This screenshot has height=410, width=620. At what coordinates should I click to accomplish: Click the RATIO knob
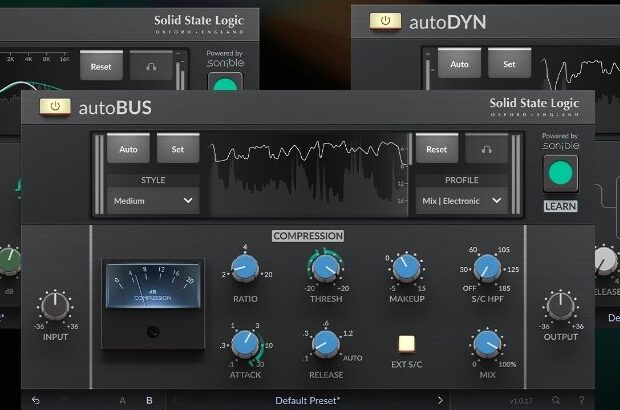[x=245, y=268]
